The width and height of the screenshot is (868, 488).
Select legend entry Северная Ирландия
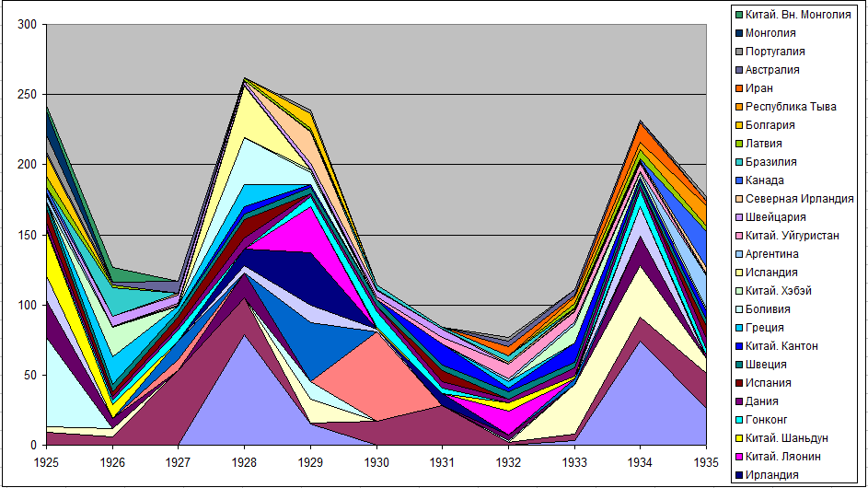(x=794, y=198)
